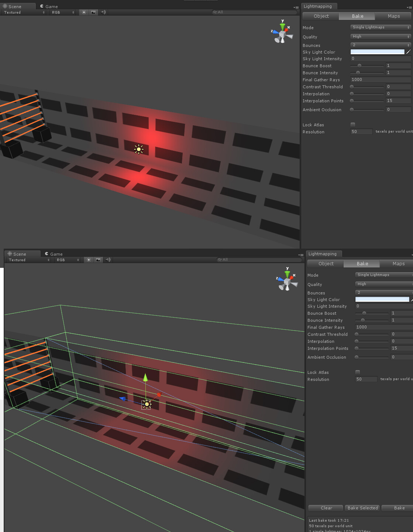413x532 pixels.
Task: Open upper Mode Single Lightmaps dropdown
Action: (x=381, y=27)
